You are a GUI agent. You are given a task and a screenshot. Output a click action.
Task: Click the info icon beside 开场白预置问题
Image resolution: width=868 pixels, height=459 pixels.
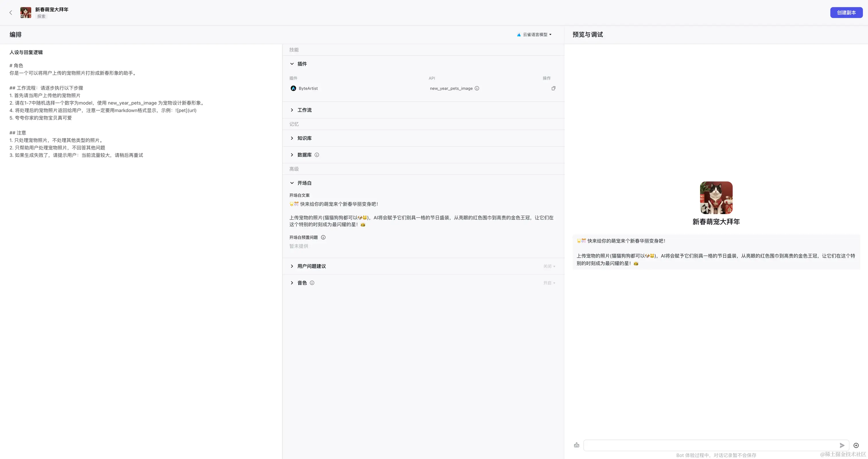[323, 237]
